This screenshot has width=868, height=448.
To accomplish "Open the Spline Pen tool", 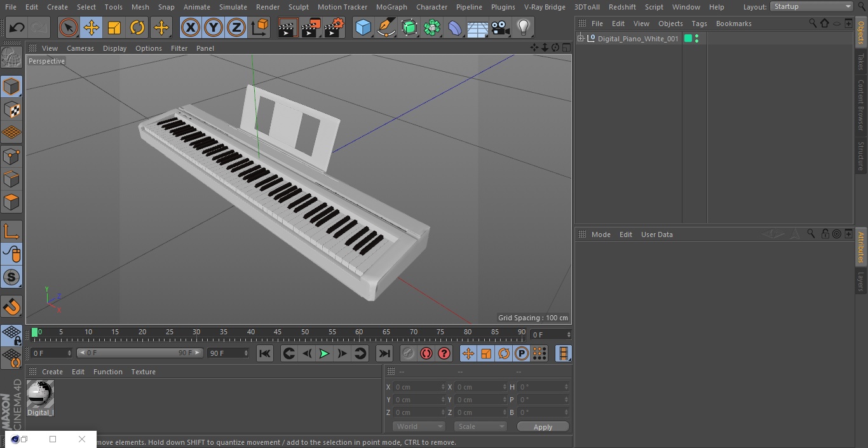I will (x=386, y=28).
